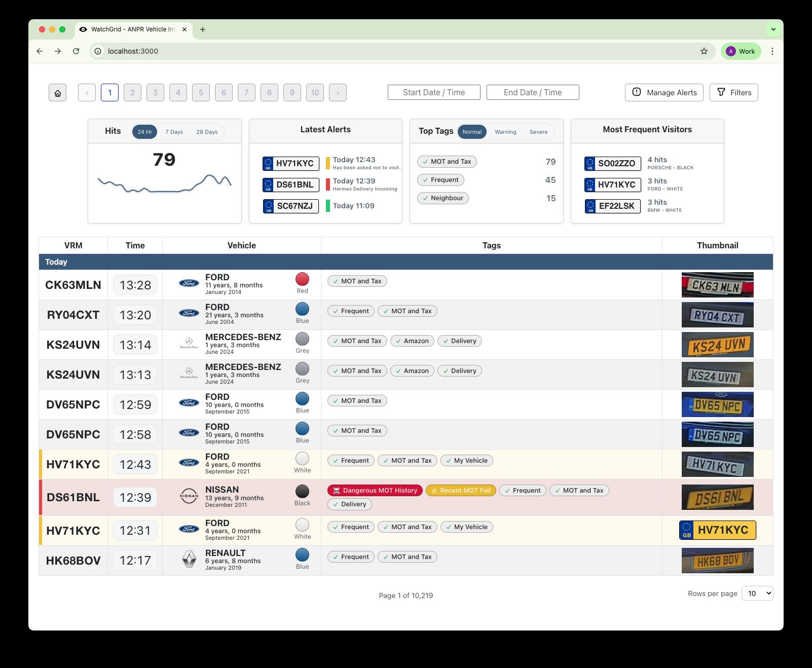Go to page 5

click(201, 93)
